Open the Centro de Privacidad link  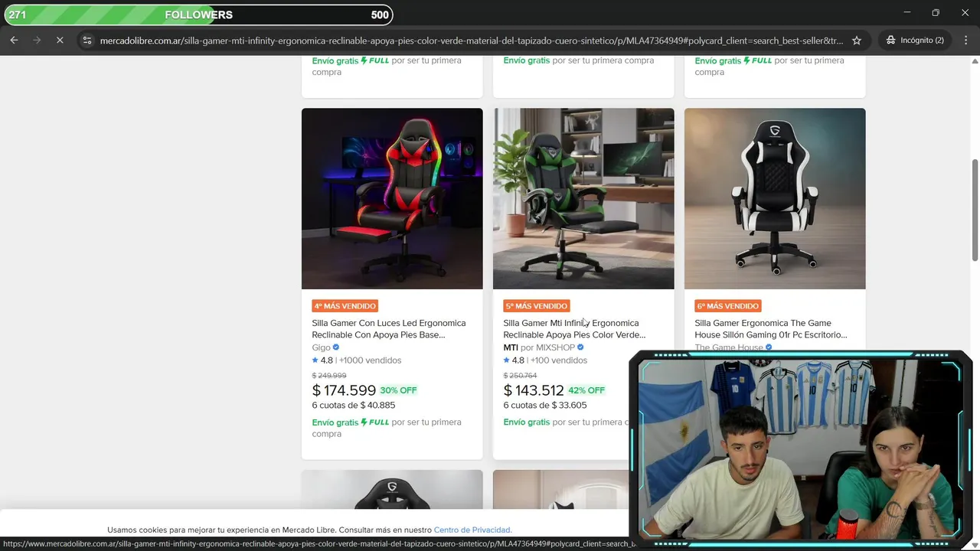(472, 530)
